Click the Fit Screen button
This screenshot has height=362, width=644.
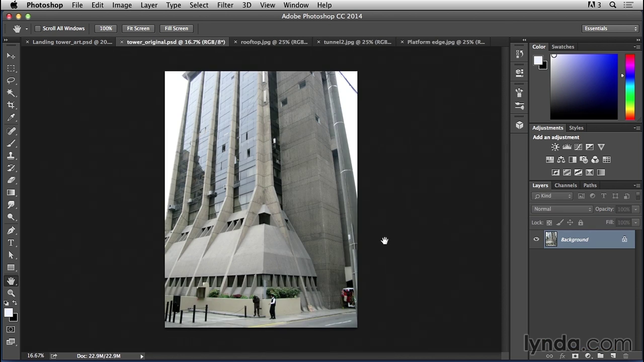pos(138,29)
